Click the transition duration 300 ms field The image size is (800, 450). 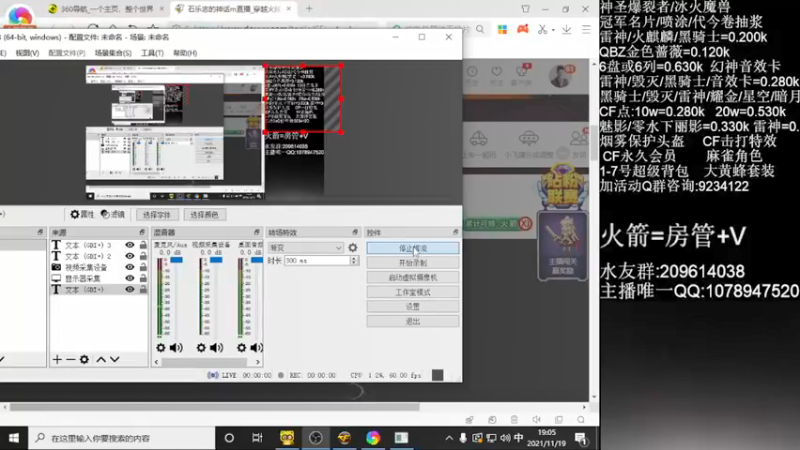(316, 260)
